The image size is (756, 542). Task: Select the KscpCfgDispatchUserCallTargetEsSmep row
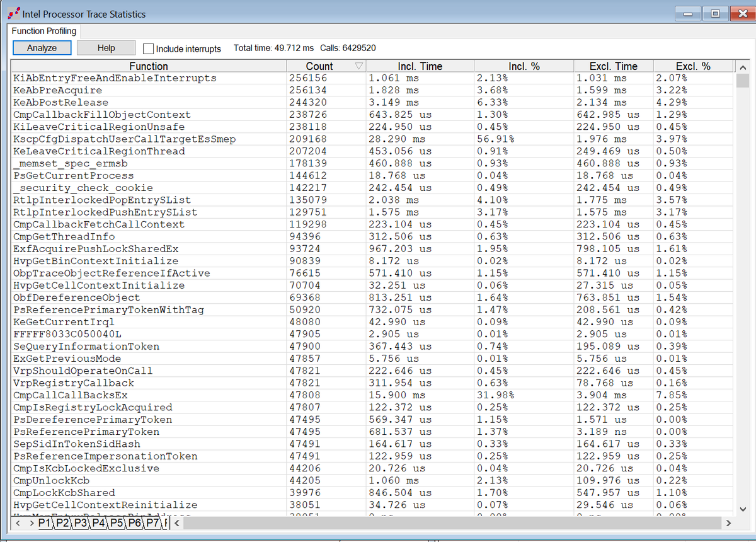[373, 139]
